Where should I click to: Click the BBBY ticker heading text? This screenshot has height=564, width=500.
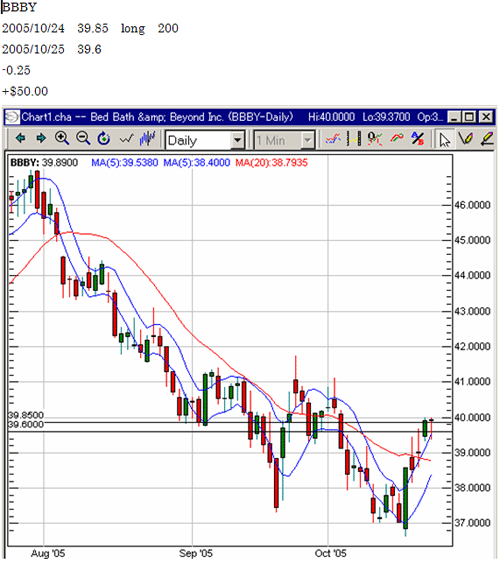(x=19, y=7)
